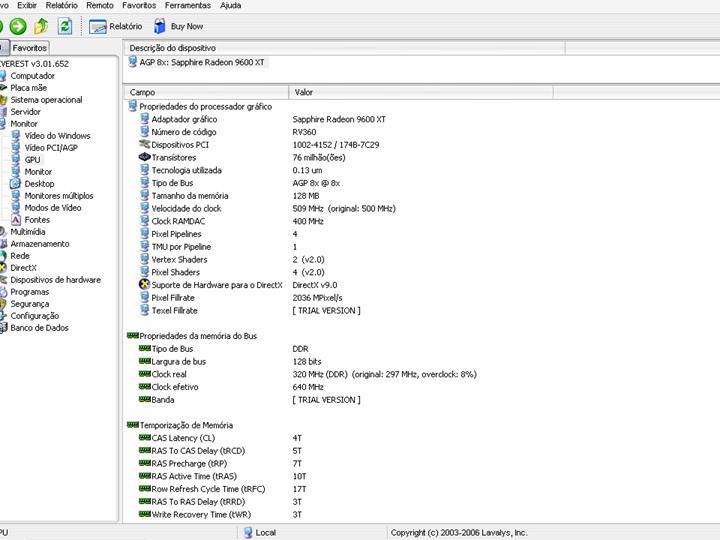Screen dimensions: 720x540
Task: Click the Vídeo PCI/AGP icon
Action: 16,147
